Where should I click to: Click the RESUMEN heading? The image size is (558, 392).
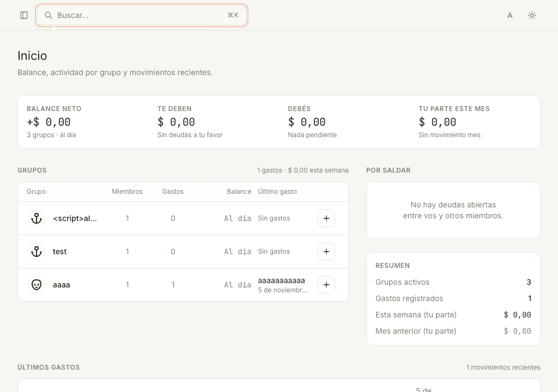[392, 265]
